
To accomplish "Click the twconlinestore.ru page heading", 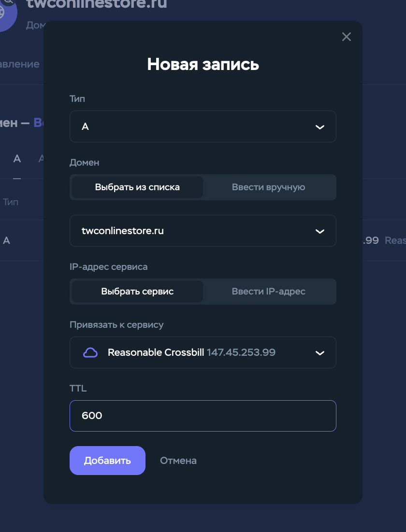I will point(97,4).
